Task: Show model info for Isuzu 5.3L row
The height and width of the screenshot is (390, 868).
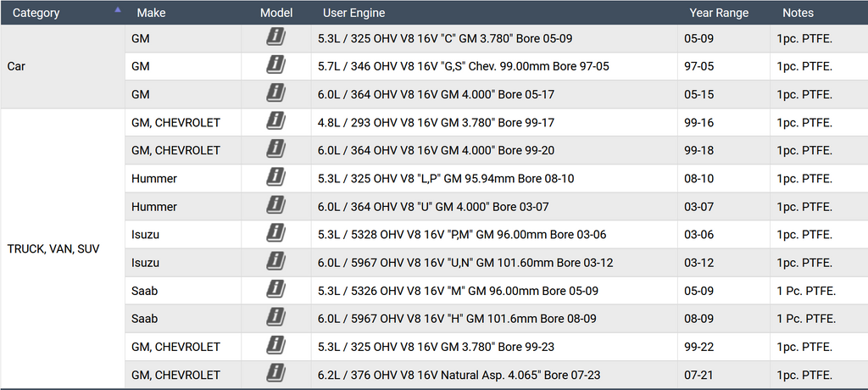Action: [275, 234]
